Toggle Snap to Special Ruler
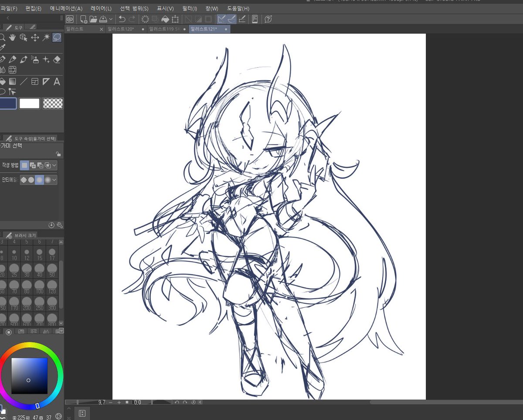The width and height of the screenshot is (523, 420). pos(232,19)
